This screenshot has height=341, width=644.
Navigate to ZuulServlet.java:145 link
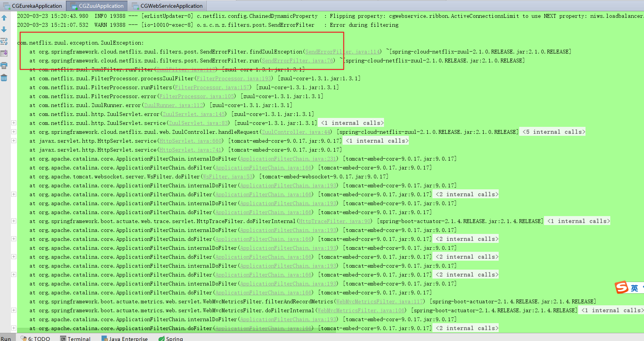[194, 114]
